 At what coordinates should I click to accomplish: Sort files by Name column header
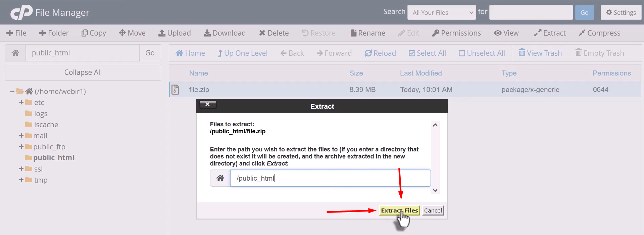(198, 73)
